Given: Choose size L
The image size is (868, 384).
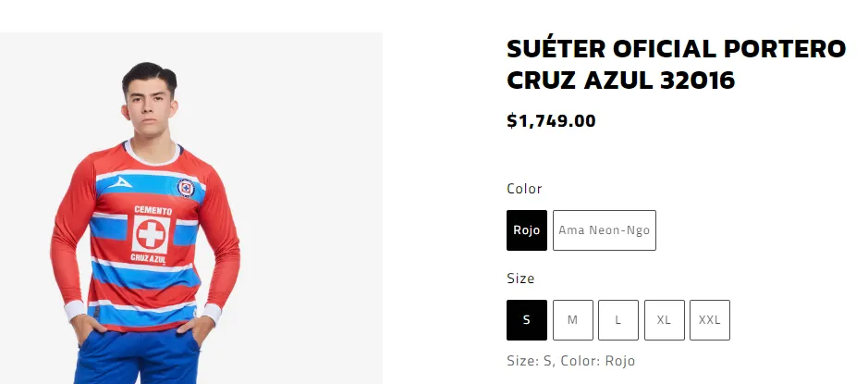Looking at the screenshot, I should tap(618, 320).
